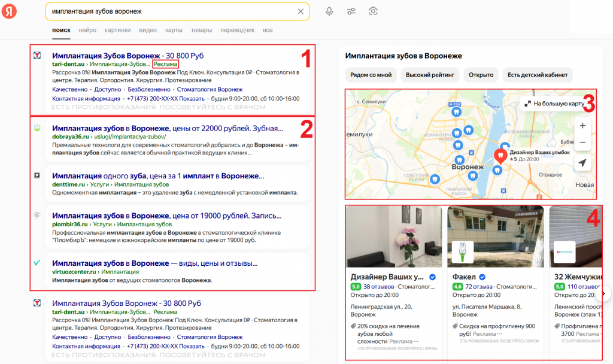Open virtuozcenter.ru result title
Image resolution: width=613 pixels, height=364 pixels.
(x=155, y=263)
